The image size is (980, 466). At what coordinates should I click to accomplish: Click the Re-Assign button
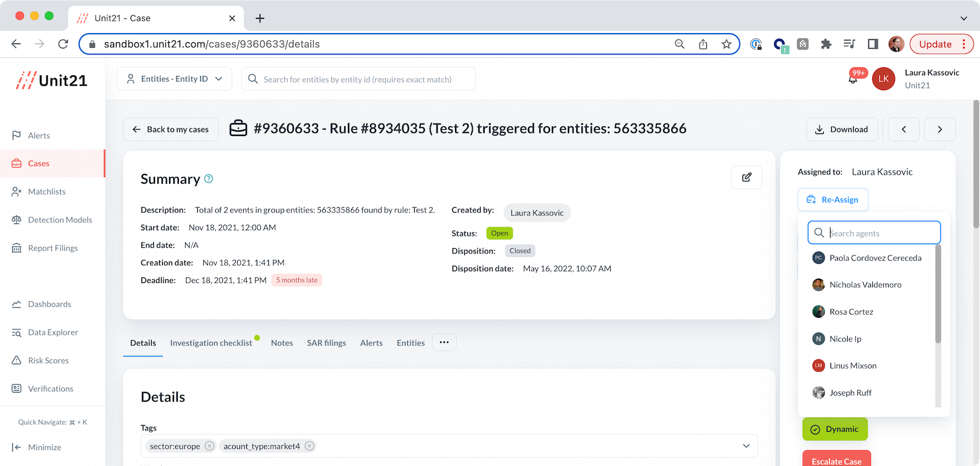(x=832, y=200)
